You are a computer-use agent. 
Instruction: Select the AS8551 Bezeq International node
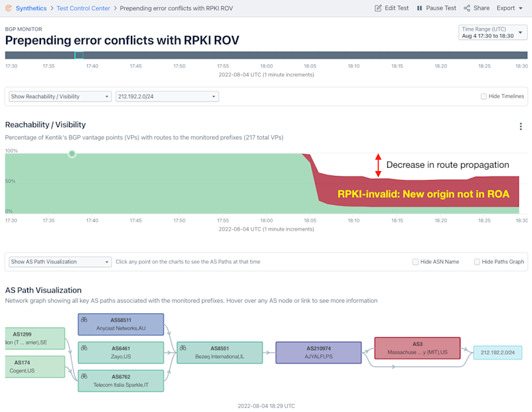click(220, 353)
